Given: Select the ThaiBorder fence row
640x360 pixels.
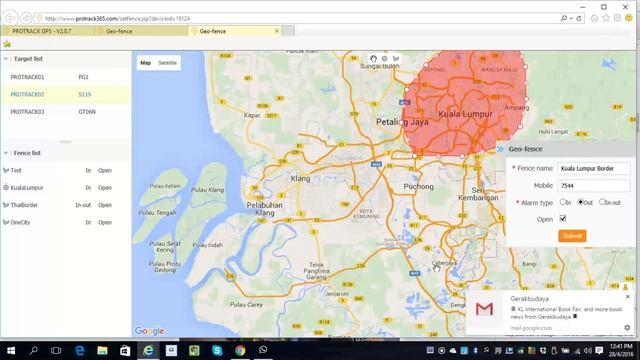Looking at the screenshot, I should click(66, 205).
